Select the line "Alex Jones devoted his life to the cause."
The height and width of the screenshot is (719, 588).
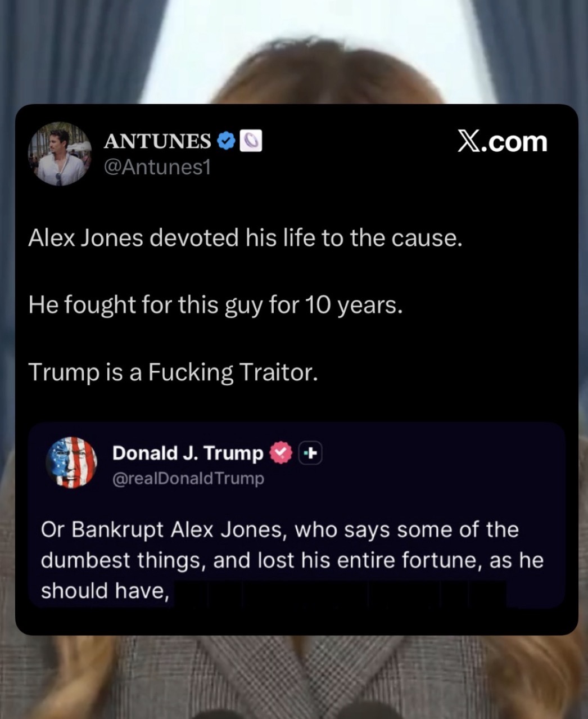coord(245,239)
